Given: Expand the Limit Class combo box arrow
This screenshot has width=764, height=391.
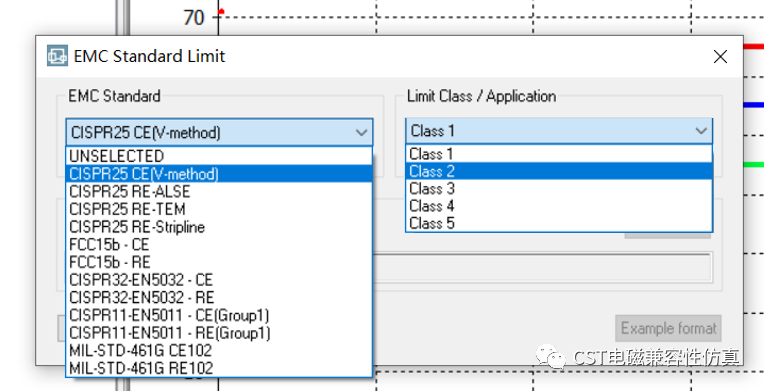Looking at the screenshot, I should coord(701,131).
